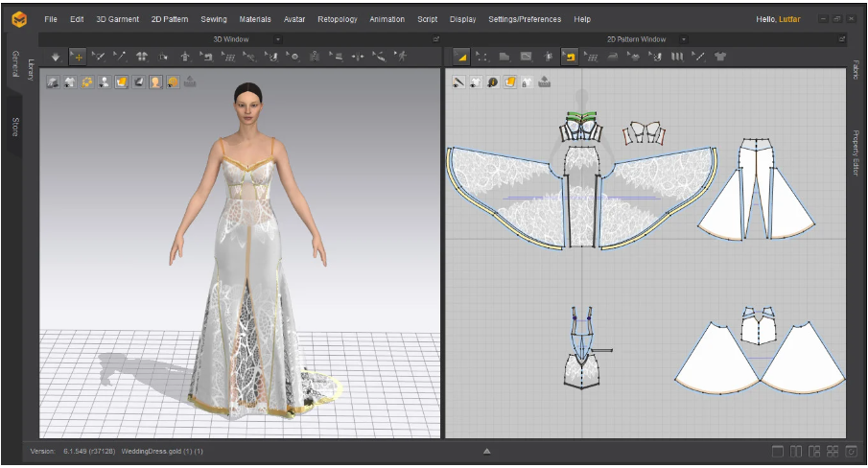The width and height of the screenshot is (868, 468).
Task: Open the 3D Window dropdown
Action: click(278, 39)
